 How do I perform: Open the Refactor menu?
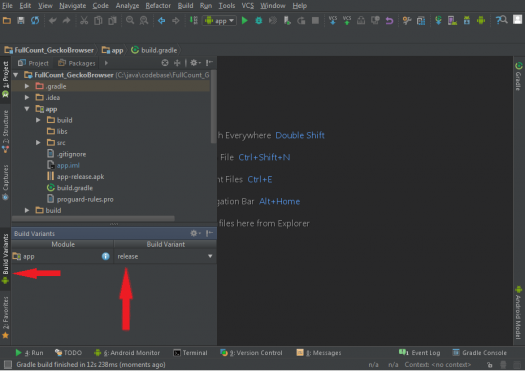coord(158,6)
